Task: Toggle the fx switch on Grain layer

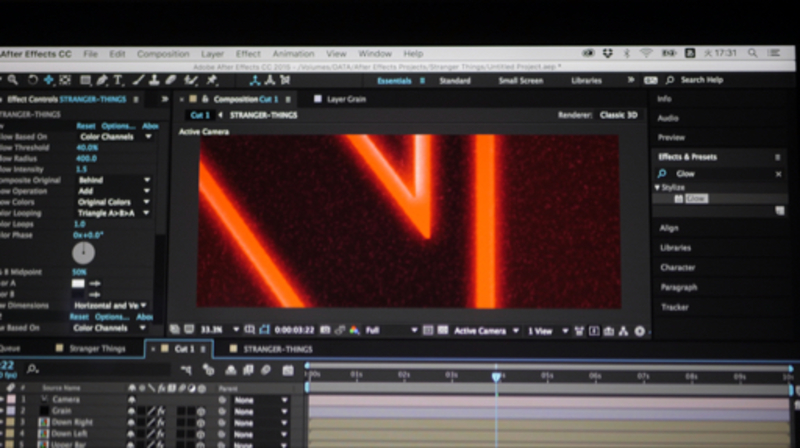Action: coord(161,411)
